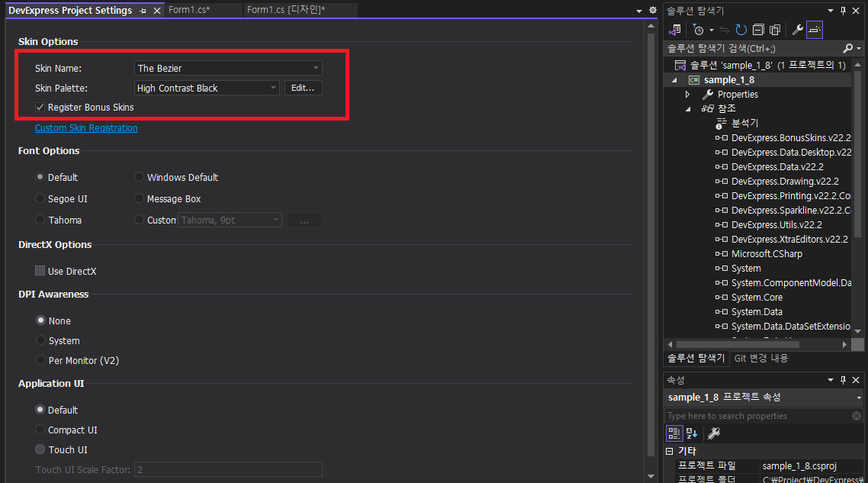Click the Properties wrench node icon

[708, 94]
